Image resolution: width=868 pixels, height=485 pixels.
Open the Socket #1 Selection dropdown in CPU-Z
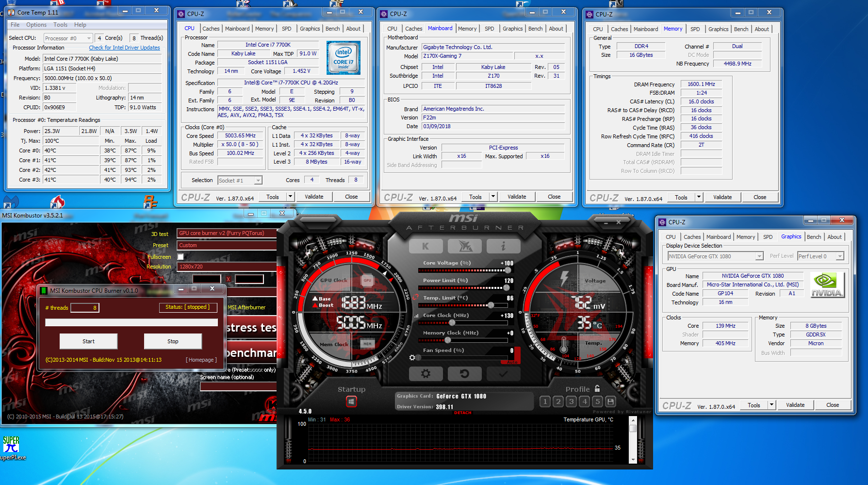(240, 181)
